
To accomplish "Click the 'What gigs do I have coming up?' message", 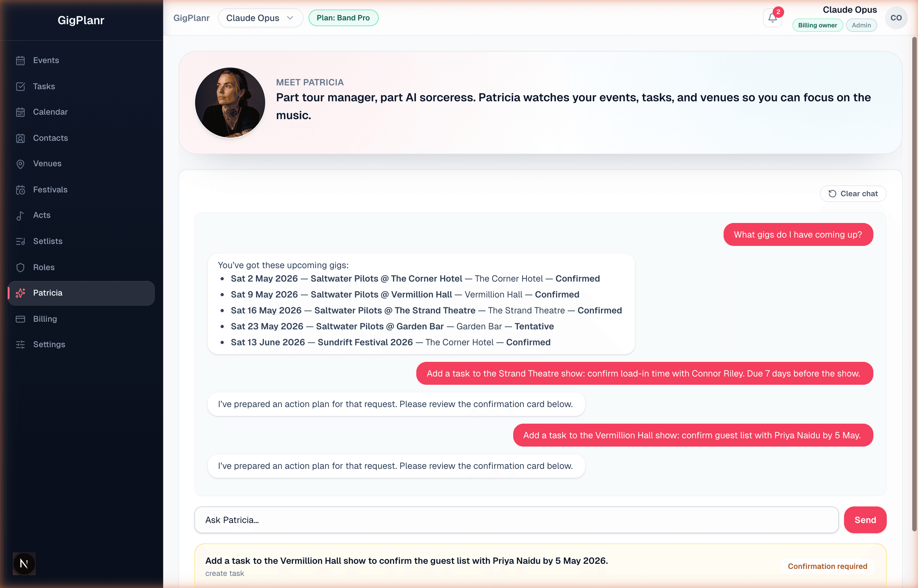I will (x=798, y=234).
